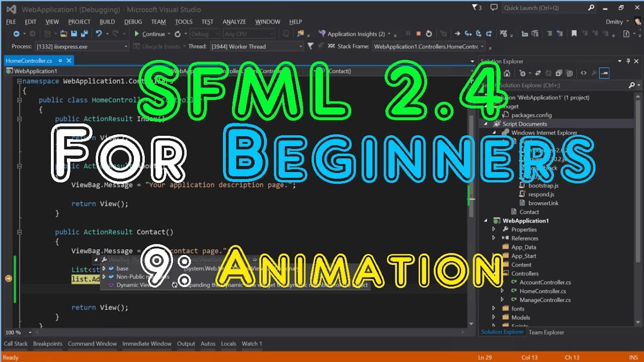Close the HomeController.cs tab
Viewport: 644px width, 362px height.
pyautogui.click(x=69, y=60)
